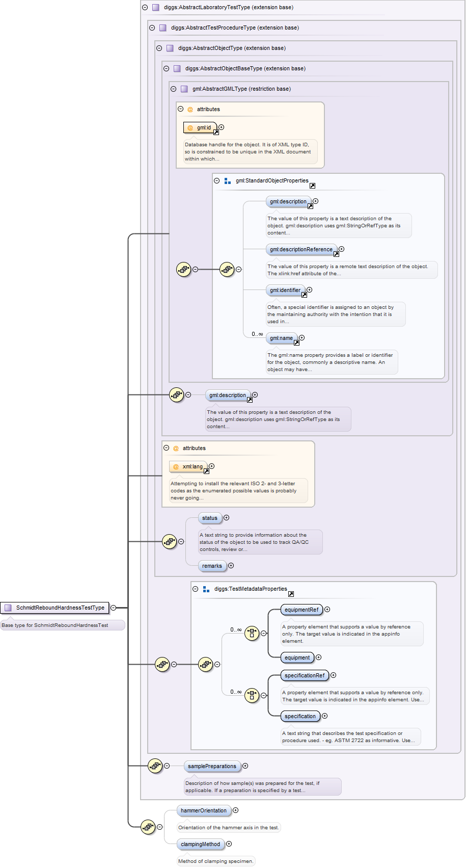Click the sequence icon before hammerOrientation
The image size is (466, 868).
click(x=148, y=827)
